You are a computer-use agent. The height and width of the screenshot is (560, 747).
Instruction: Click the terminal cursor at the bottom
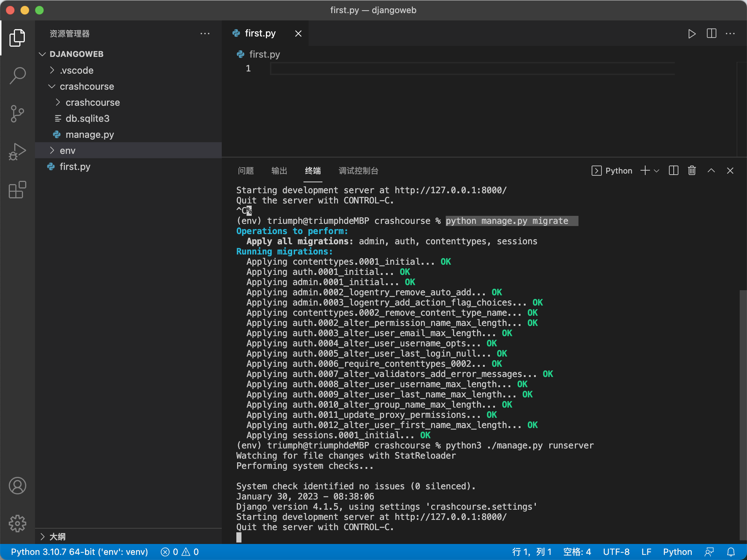tap(239, 537)
